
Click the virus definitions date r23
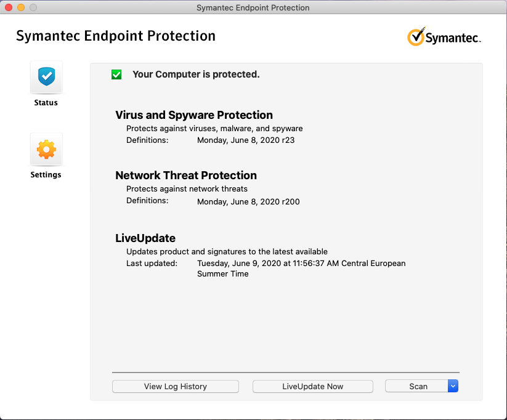[246, 140]
